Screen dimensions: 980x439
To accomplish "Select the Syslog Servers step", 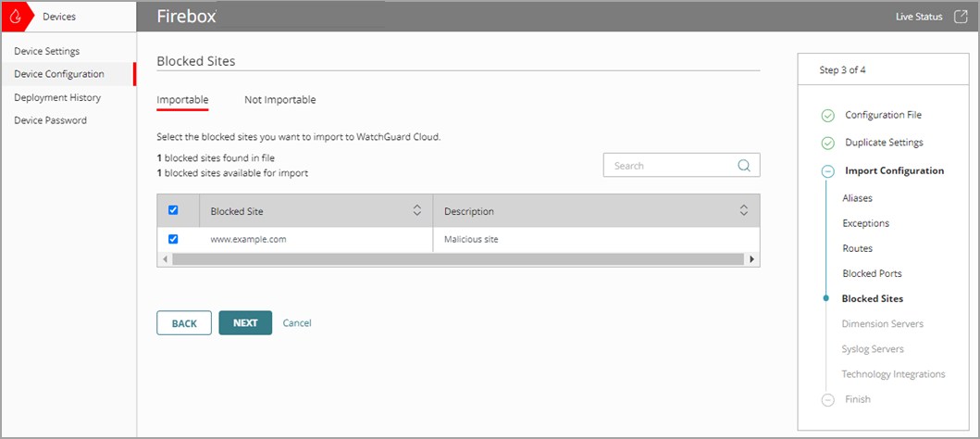I will tap(873, 349).
